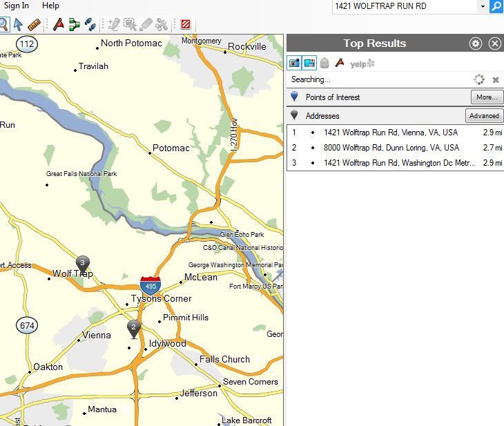Open the Help menu
The image size is (504, 426).
click(50, 6)
